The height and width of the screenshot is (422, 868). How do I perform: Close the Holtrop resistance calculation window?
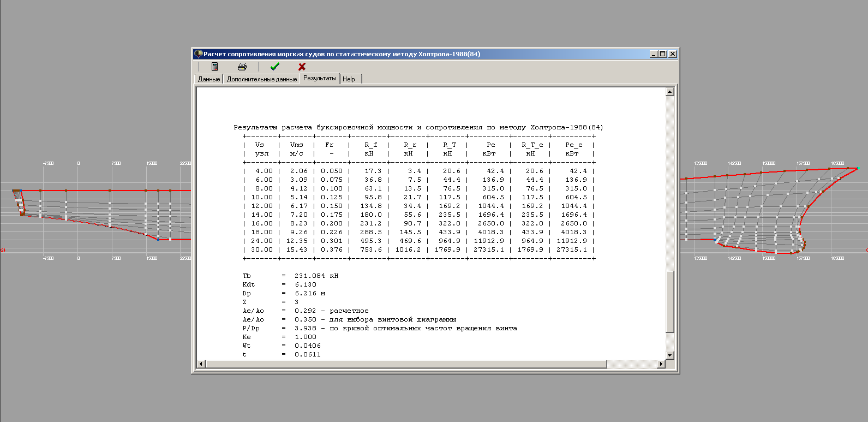pyautogui.click(x=673, y=54)
